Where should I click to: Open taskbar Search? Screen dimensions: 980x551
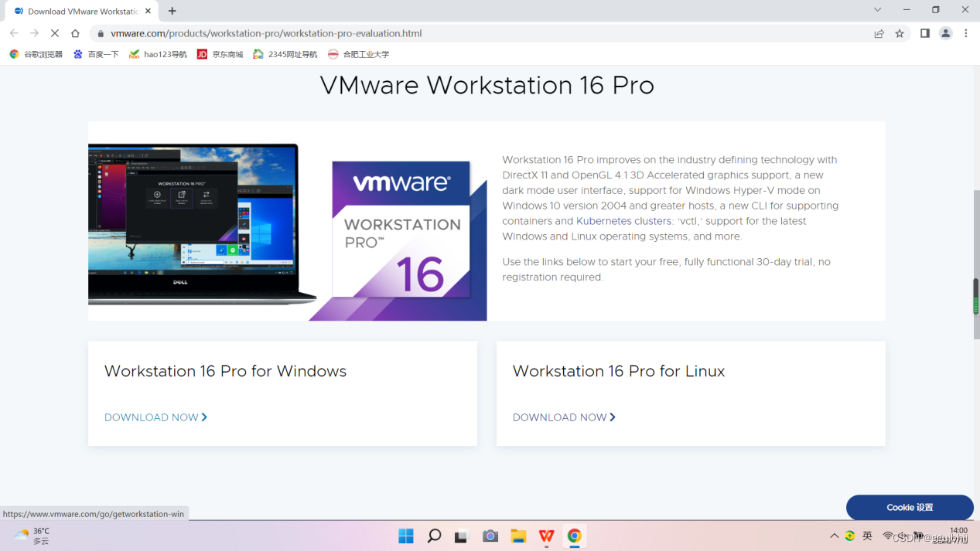434,536
